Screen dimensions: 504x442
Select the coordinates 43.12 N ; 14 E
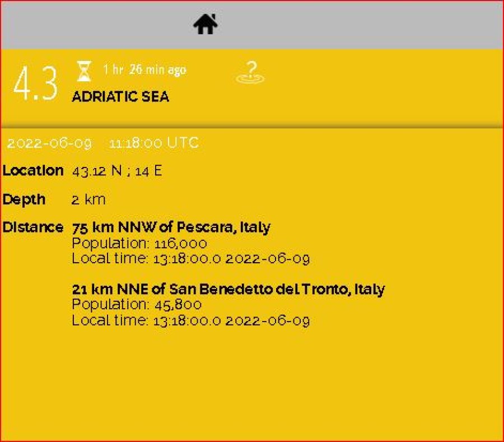[117, 171]
